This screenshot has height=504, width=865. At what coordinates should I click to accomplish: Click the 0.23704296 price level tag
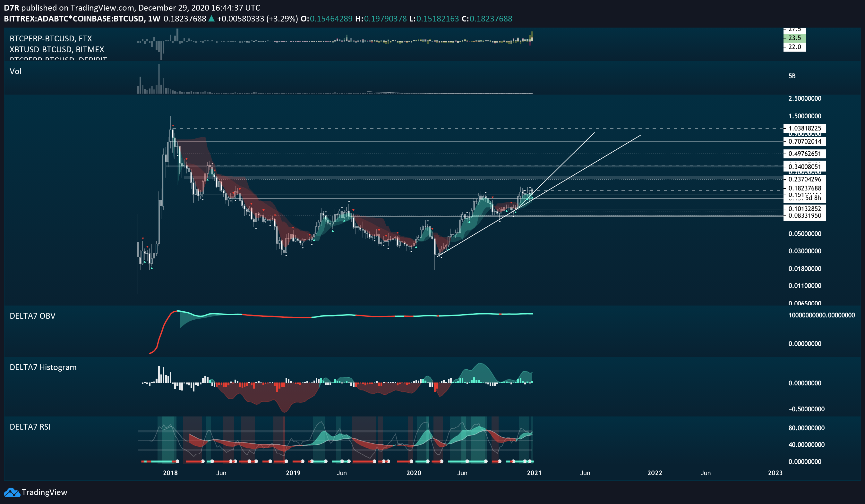[x=804, y=179]
